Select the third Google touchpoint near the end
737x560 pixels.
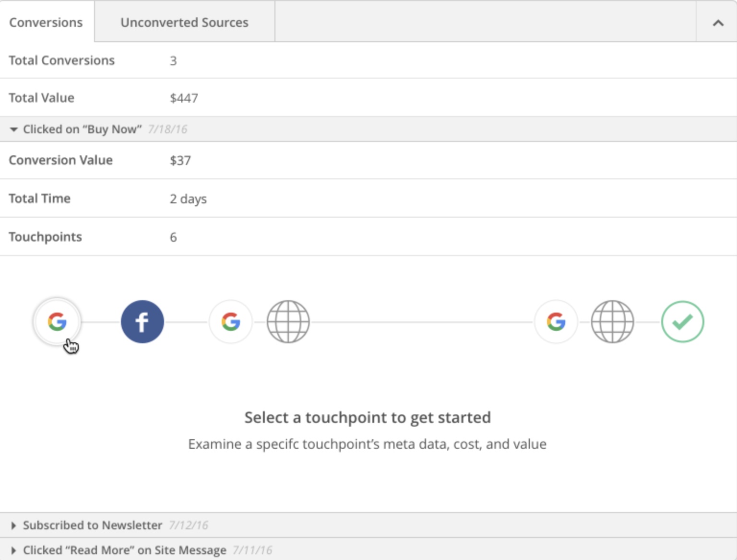(556, 322)
